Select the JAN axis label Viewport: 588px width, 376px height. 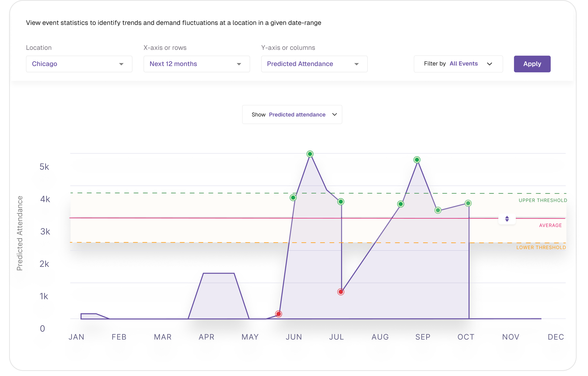pyautogui.click(x=76, y=337)
